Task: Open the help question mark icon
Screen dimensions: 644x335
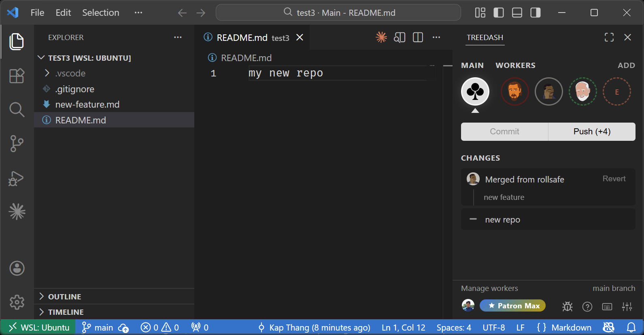Action: [587, 307]
